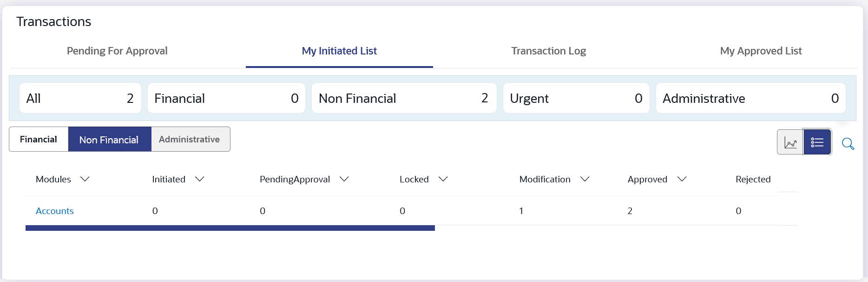Open the Accounts module link
Viewport: 868px width, 282px height.
55,211
